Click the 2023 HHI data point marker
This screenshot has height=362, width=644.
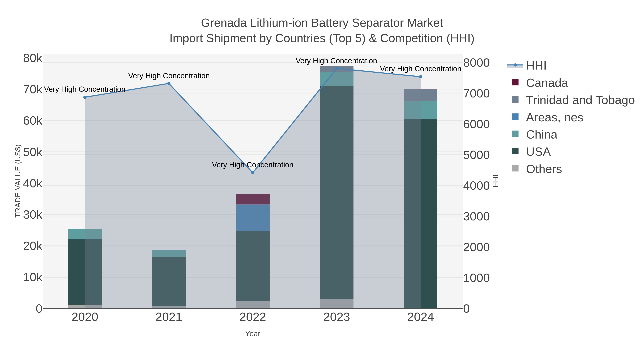tap(337, 68)
